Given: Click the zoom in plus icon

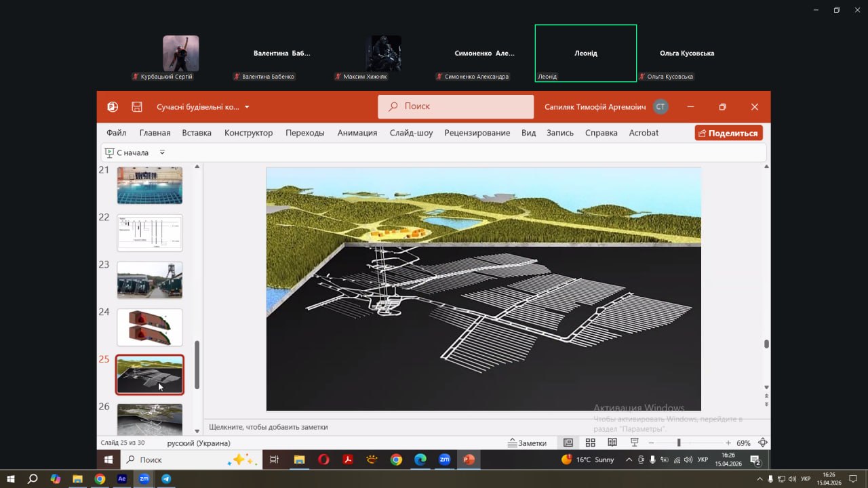Looking at the screenshot, I should coord(728,443).
